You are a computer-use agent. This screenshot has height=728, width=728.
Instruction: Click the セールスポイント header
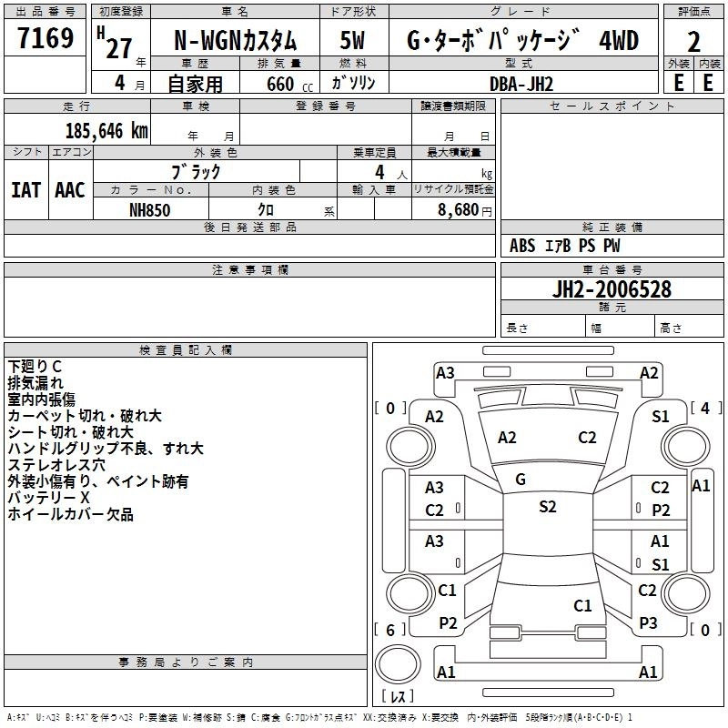pyautogui.click(x=612, y=106)
